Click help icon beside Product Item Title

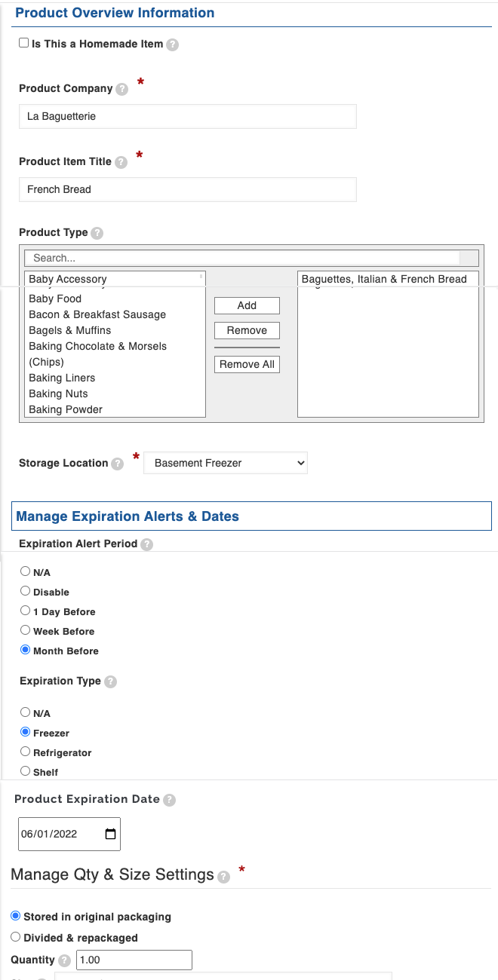[121, 162]
